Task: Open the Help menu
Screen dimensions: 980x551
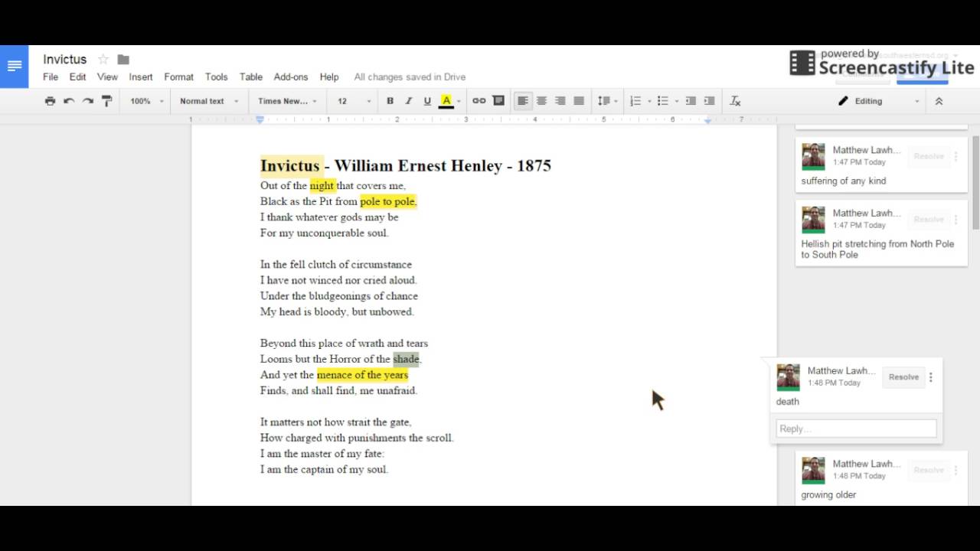Action: [329, 77]
